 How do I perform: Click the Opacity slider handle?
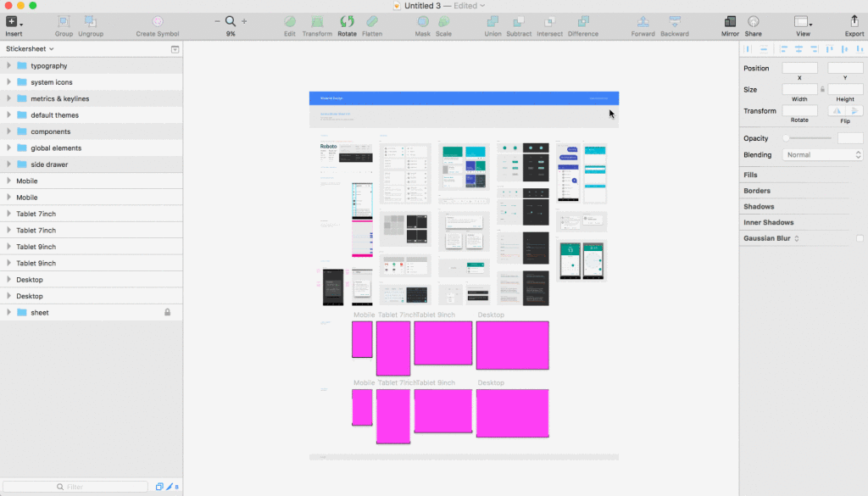pyautogui.click(x=786, y=138)
